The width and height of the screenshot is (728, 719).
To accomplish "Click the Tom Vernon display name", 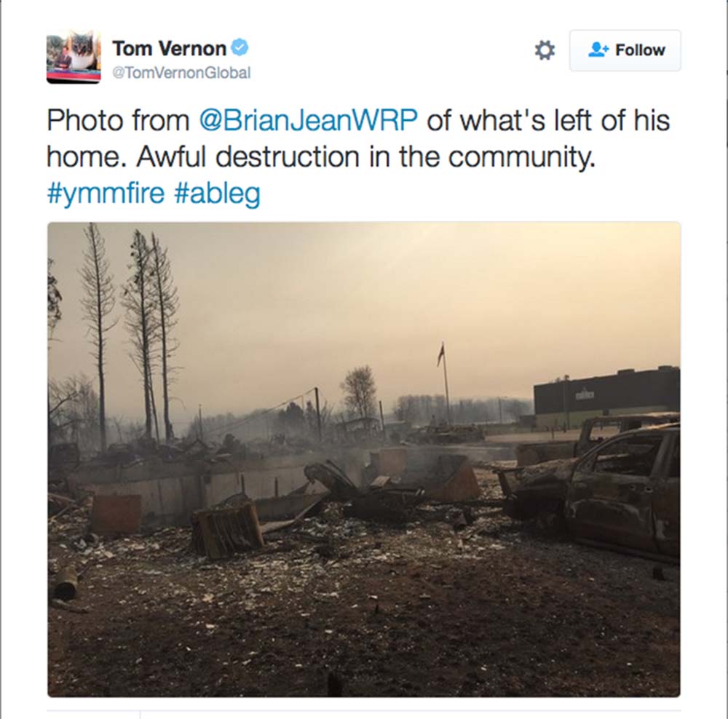I will (x=170, y=48).
